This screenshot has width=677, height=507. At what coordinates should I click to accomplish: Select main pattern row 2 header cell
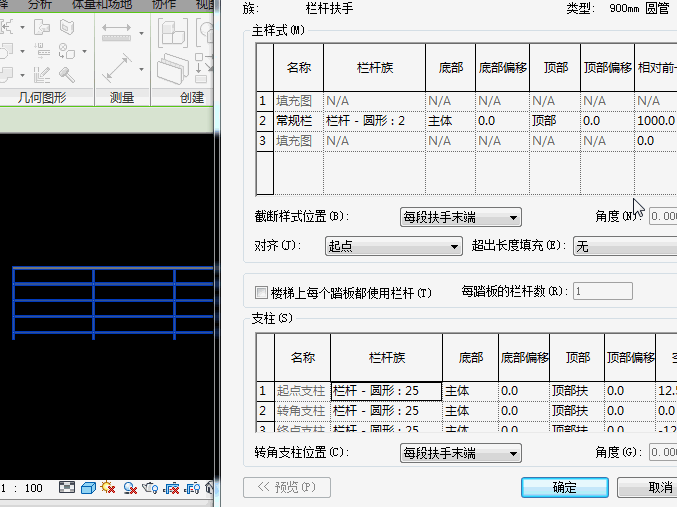263,121
